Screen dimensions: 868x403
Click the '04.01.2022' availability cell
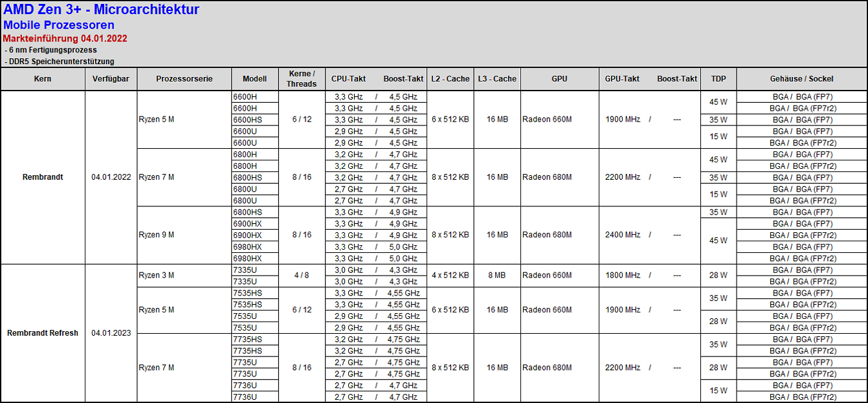[111, 177]
